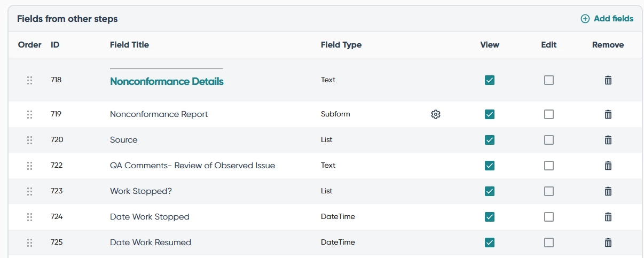Click reorder handle for Source row
This screenshot has height=258, width=644.
click(30, 140)
